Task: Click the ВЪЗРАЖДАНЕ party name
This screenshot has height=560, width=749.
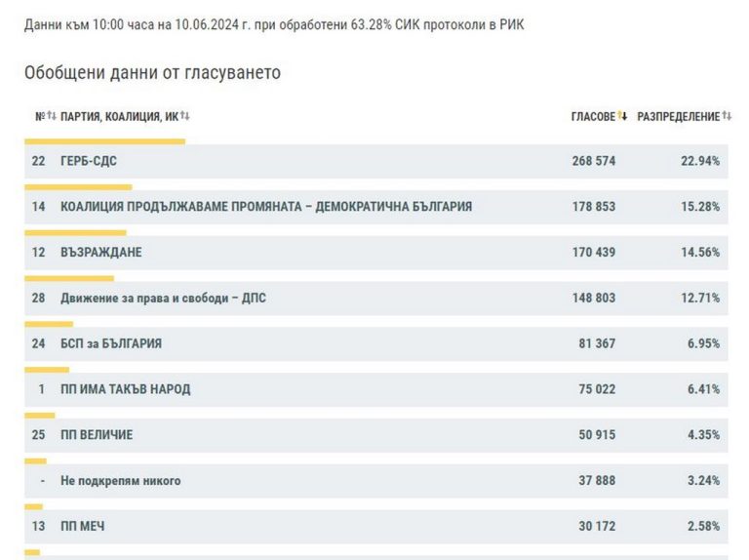Action: 100,253
